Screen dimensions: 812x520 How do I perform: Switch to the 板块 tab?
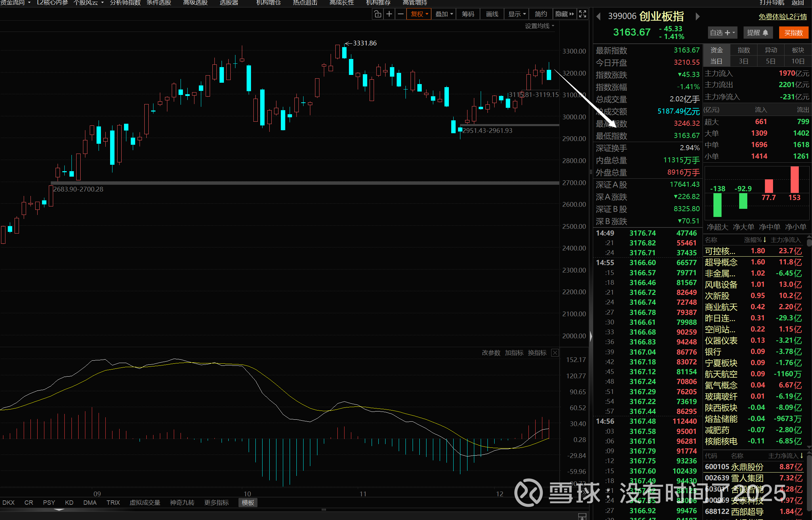pyautogui.click(x=798, y=50)
